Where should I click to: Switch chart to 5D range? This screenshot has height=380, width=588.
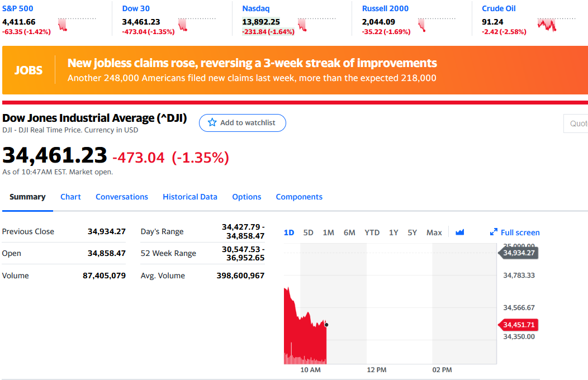tap(308, 232)
